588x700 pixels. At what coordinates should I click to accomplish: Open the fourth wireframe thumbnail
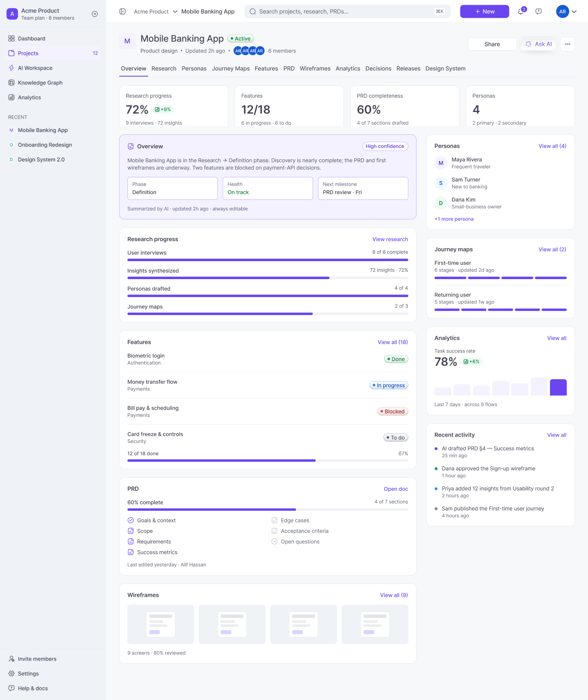[x=375, y=624]
